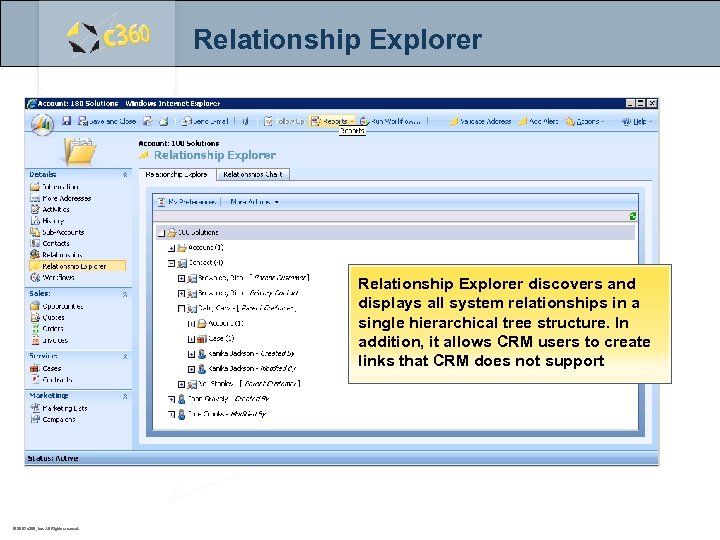Click the Relationship Explorer page heading
The width and height of the screenshot is (720, 540).
tap(215, 155)
